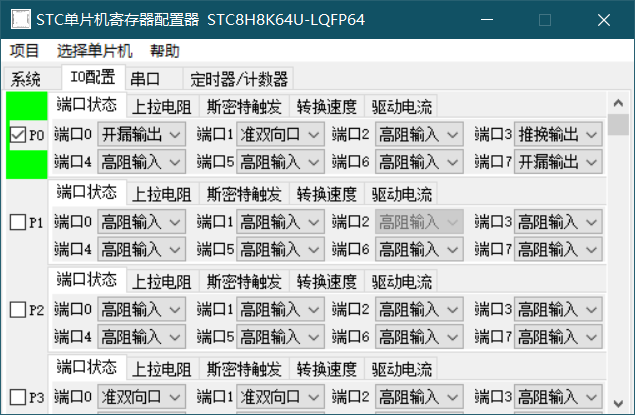Switch to the IO配置 tab
Screen dimensions: 635x415
click(93, 77)
